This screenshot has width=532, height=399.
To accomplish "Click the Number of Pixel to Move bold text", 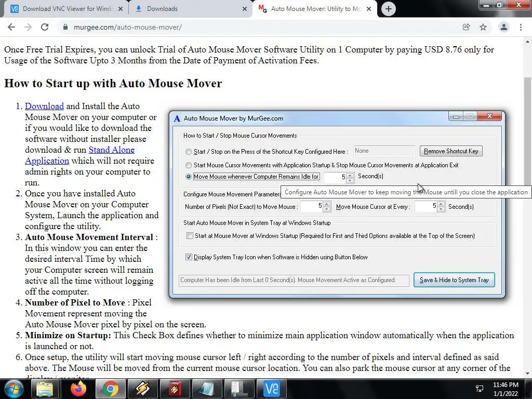I will pos(75,303).
